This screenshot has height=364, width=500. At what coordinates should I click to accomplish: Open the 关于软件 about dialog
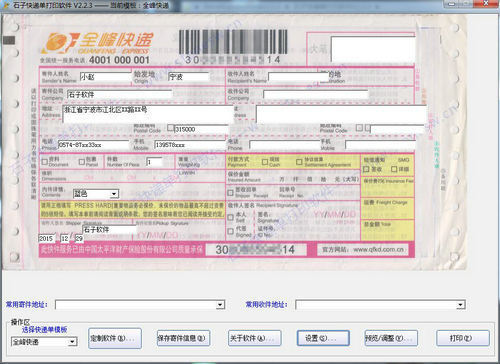254,338
